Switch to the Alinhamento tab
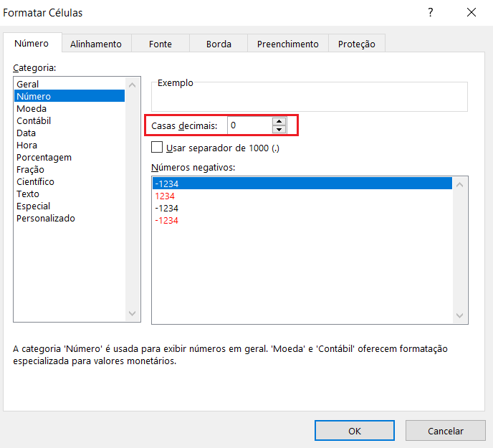 tap(96, 44)
